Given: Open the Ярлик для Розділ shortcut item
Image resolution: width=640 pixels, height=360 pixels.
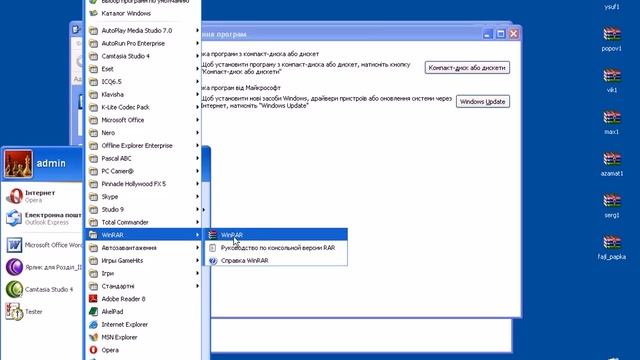Looking at the screenshot, I should (x=43, y=267).
